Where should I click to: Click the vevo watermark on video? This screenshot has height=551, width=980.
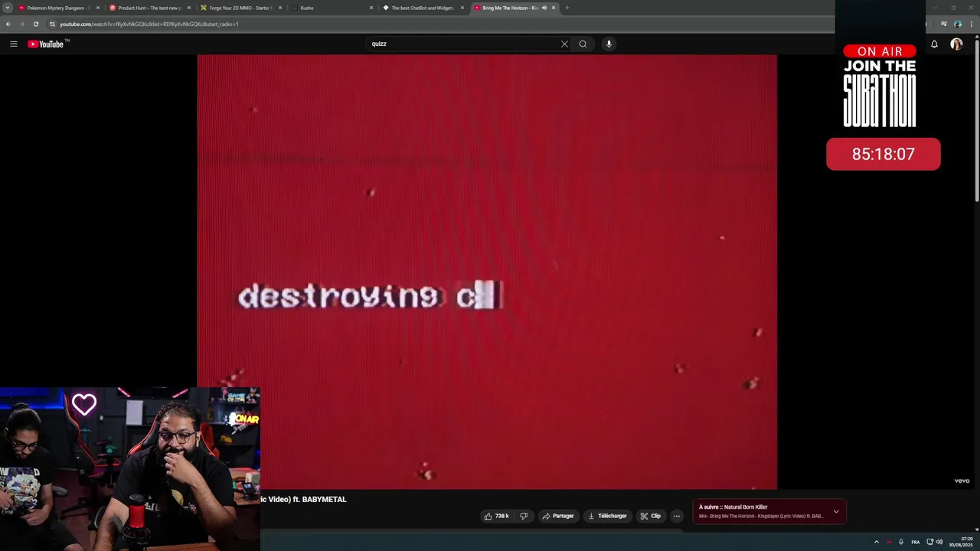tap(962, 481)
